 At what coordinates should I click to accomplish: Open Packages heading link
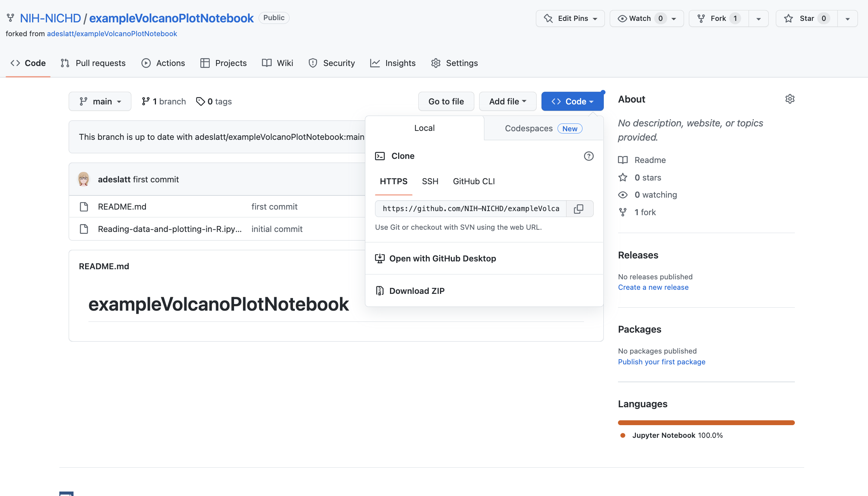(x=640, y=329)
